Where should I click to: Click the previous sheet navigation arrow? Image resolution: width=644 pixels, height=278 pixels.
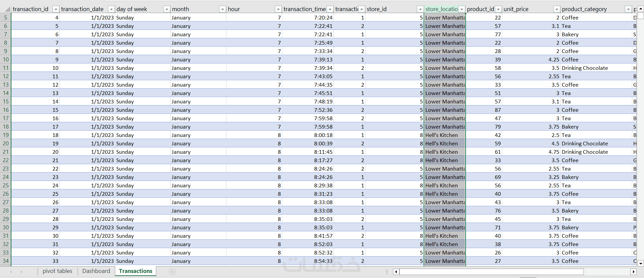[x=11, y=272]
